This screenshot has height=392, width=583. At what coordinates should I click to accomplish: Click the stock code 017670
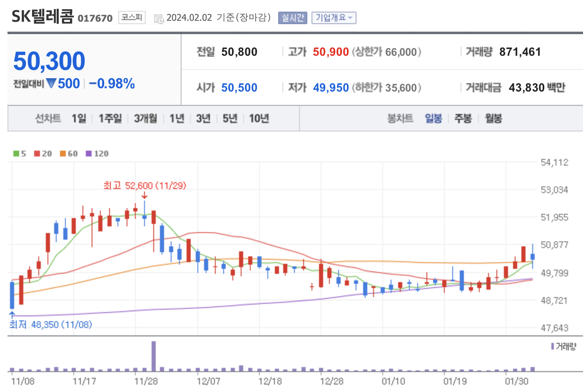point(95,18)
